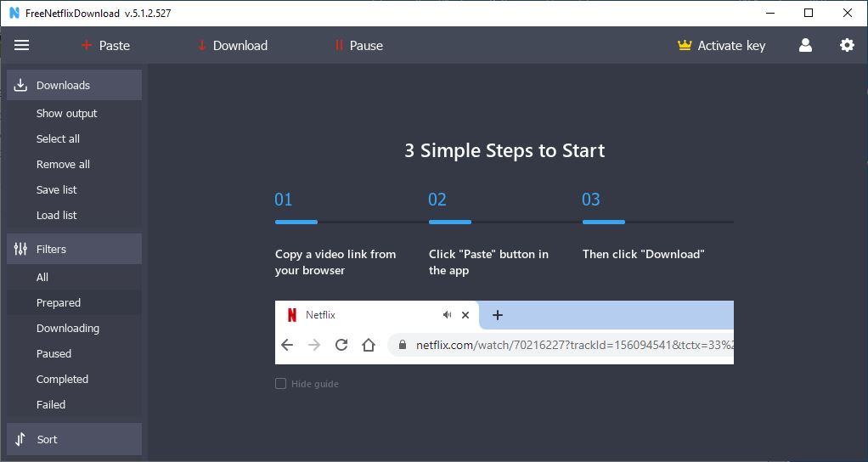868x462 pixels.
Task: Click the Paste button
Action: (x=105, y=45)
